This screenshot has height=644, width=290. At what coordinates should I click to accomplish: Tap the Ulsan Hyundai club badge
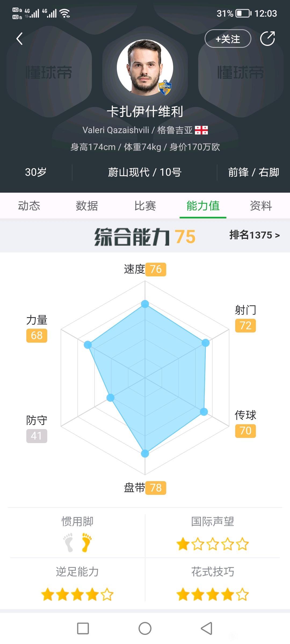click(165, 88)
